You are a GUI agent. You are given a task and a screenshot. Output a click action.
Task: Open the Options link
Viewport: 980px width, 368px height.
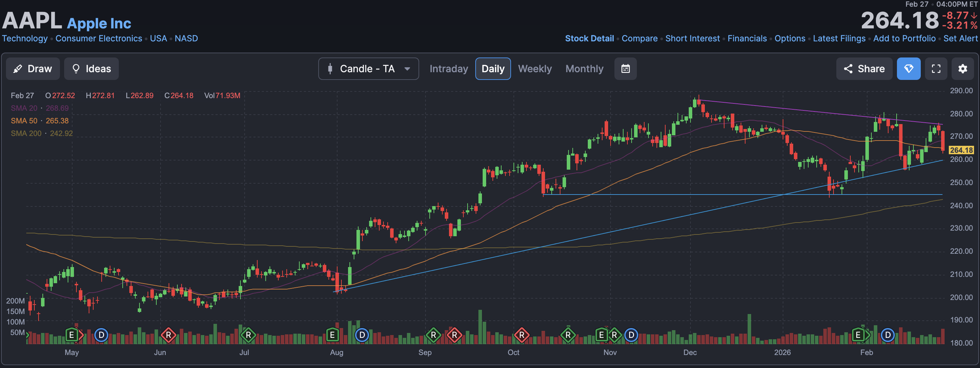790,39
